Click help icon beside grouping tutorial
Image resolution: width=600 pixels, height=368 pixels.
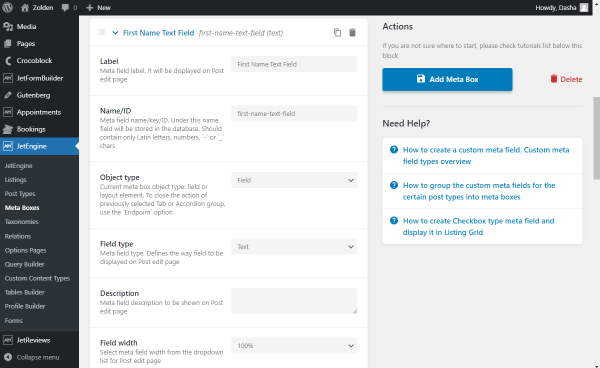pyautogui.click(x=394, y=185)
